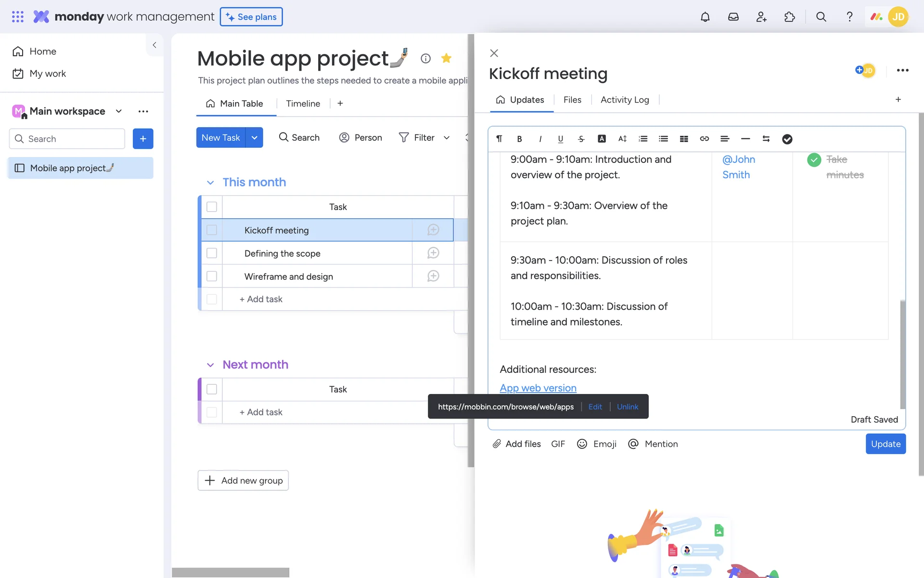Collapse the This month group
Viewport: 924px width, 578px height.
(210, 183)
